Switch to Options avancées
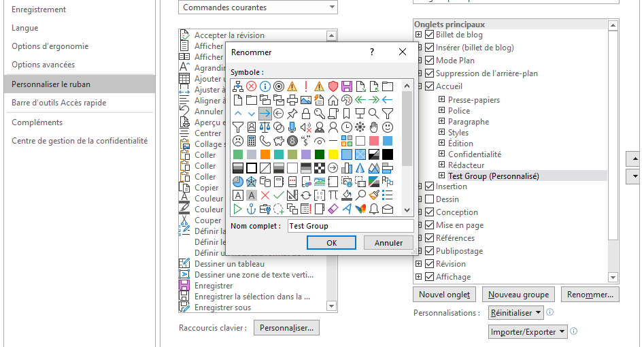The height and width of the screenshot is (347, 644). [43, 65]
